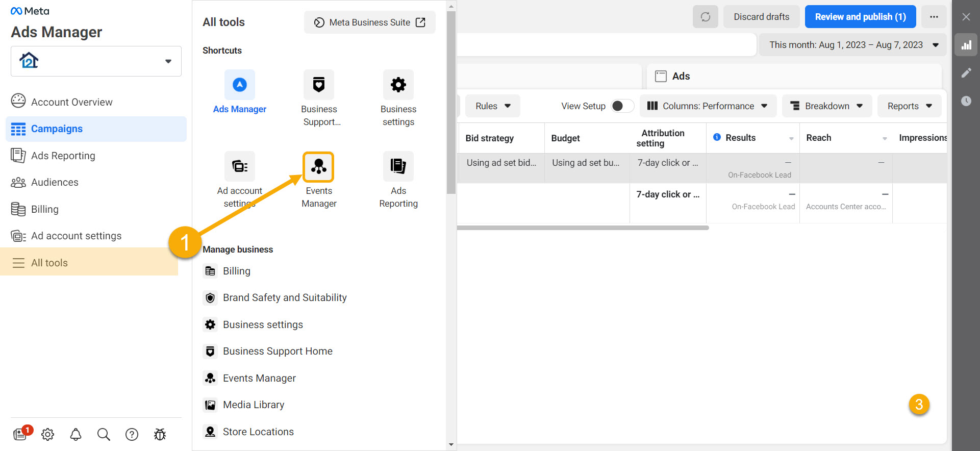980x451 pixels.
Task: Open Ad account settings in sidebar
Action: pos(96,236)
